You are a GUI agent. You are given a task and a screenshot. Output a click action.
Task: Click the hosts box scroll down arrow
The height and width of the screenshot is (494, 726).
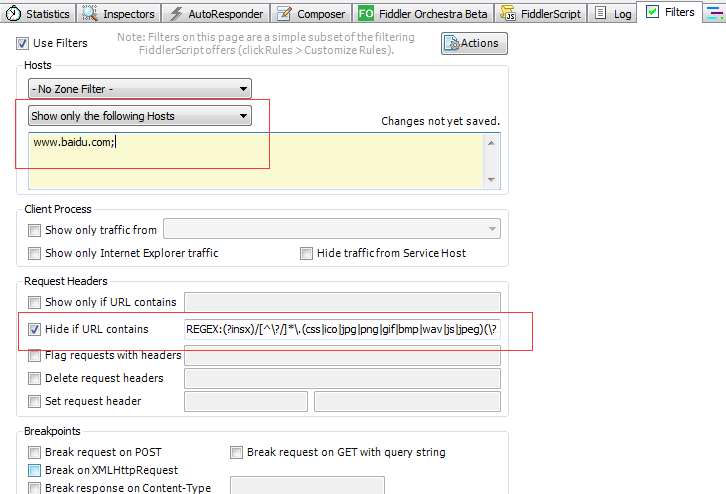click(491, 179)
